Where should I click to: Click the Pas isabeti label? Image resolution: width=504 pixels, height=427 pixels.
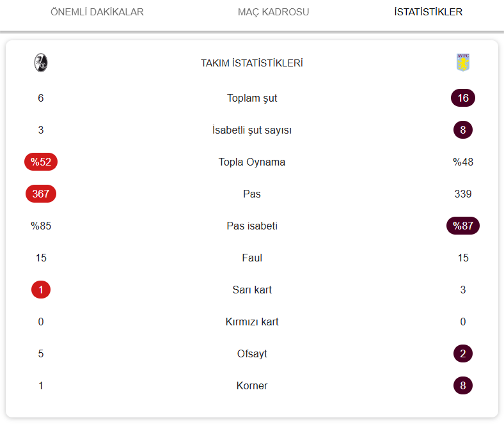pyautogui.click(x=252, y=226)
